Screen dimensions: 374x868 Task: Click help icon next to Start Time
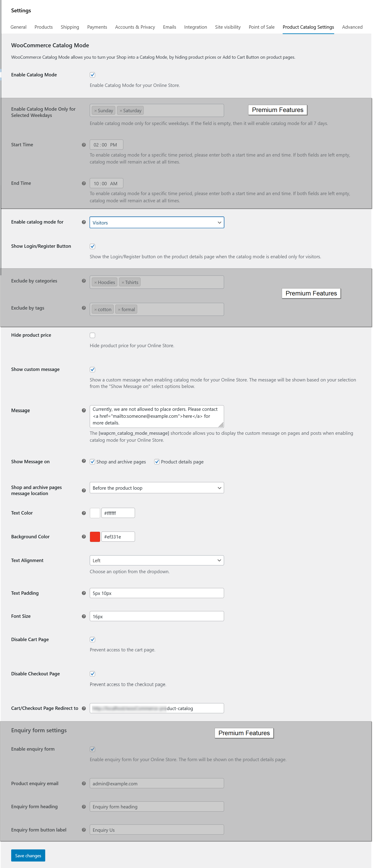pos(84,145)
